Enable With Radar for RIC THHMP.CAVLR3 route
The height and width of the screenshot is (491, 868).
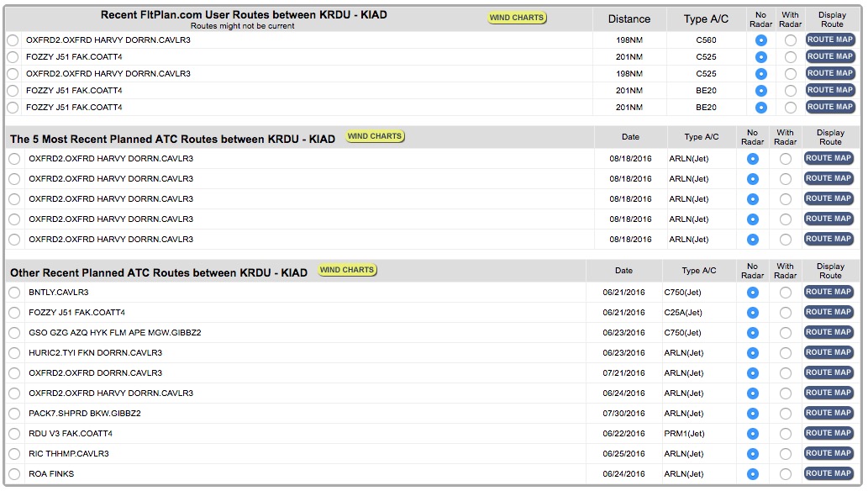(785, 454)
